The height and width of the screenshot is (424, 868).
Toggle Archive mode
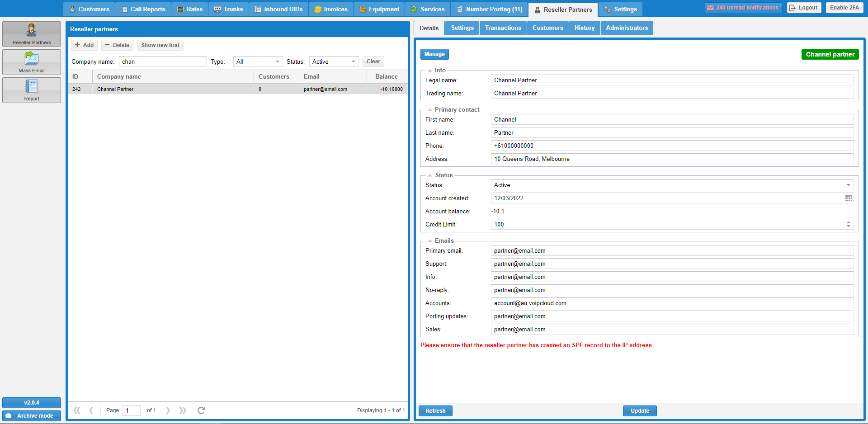(32, 416)
